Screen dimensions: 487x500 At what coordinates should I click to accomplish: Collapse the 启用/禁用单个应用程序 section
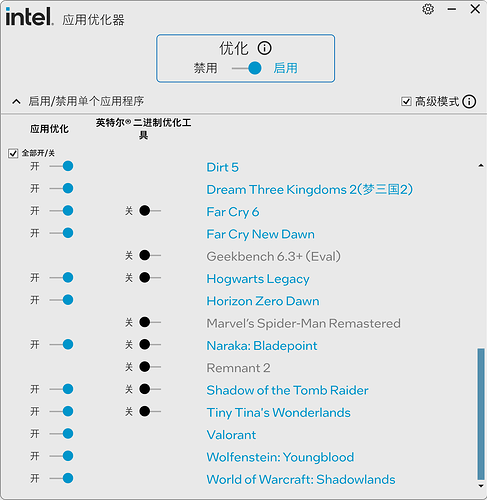pyautogui.click(x=16, y=101)
